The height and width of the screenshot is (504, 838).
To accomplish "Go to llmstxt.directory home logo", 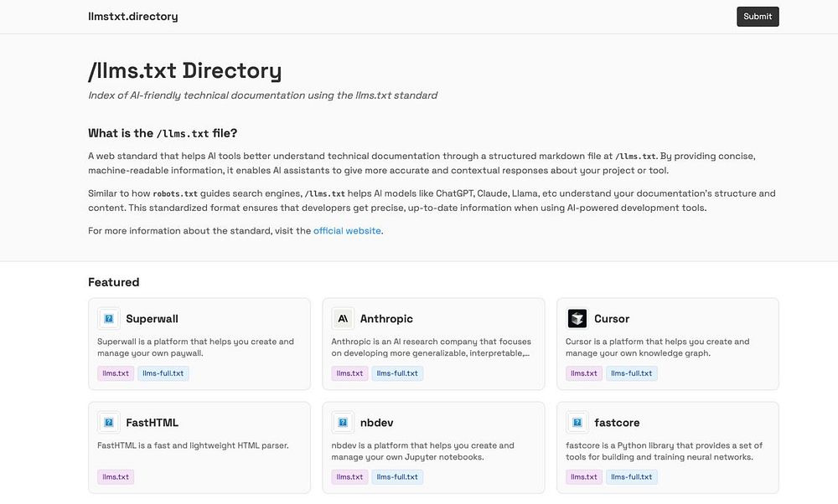I will (x=133, y=17).
